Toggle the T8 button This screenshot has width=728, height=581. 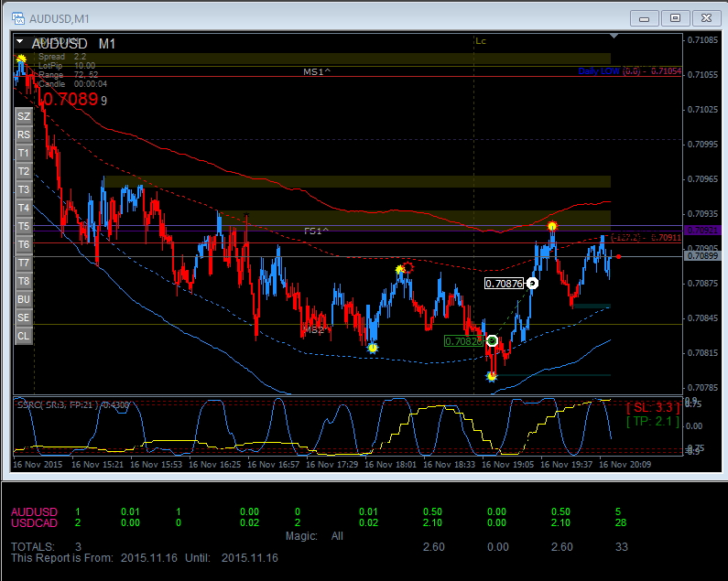pyautogui.click(x=24, y=281)
